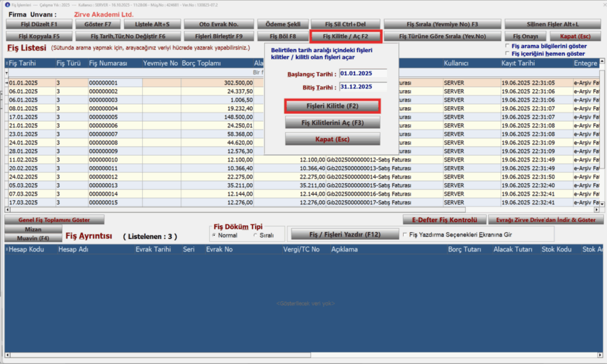Click Fiş Sil Ctrl+Del button
Image resolution: width=607 pixels, height=364 pixels.
point(346,24)
